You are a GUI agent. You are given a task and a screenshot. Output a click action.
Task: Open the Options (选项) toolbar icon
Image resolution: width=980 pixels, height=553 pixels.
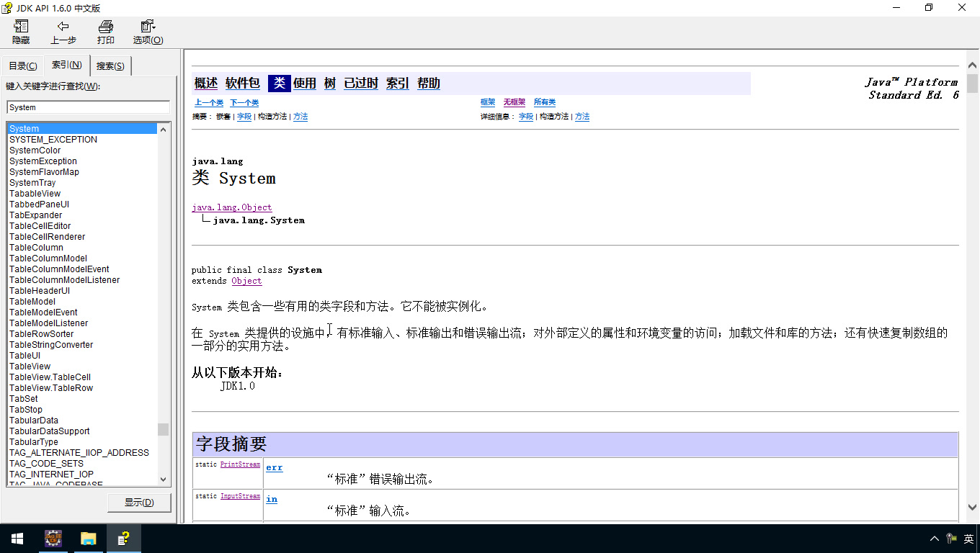coord(148,32)
